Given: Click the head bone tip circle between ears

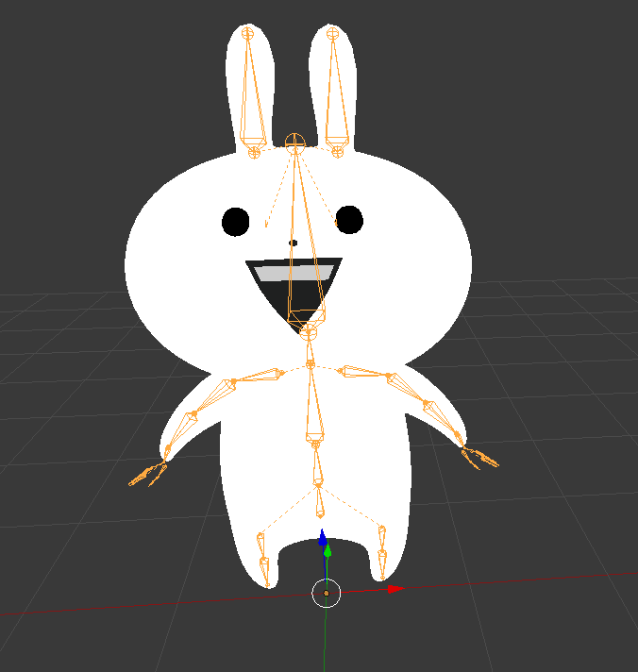Looking at the screenshot, I should coord(294,143).
